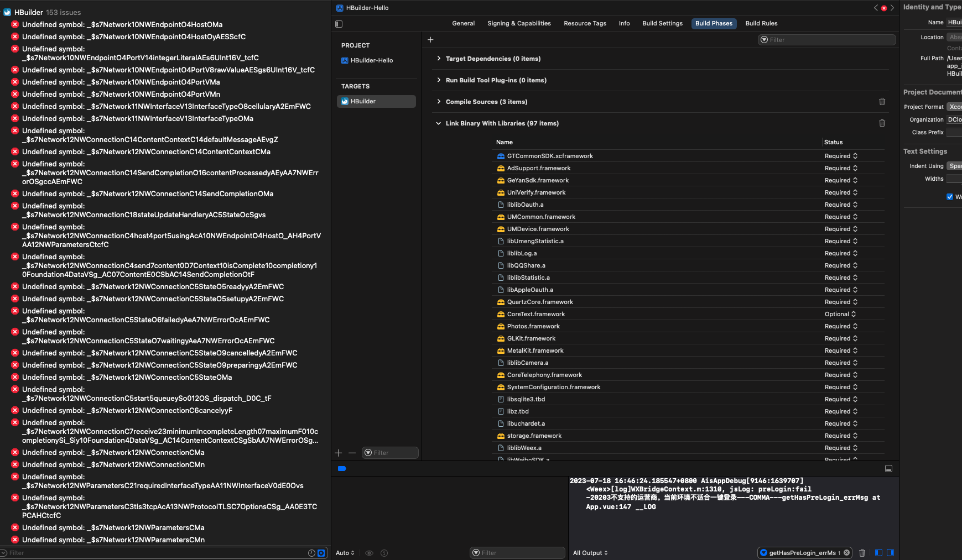This screenshot has height=560, width=962.
Task: Open the Signing & Capabilities tab
Action: click(518, 23)
